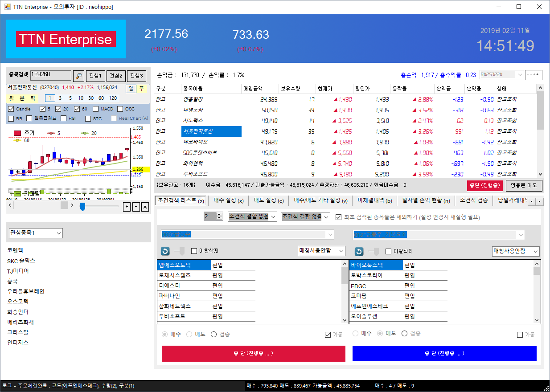
Task: Click the blue chart zoom slider handle
Action: pyautogui.click(x=82, y=207)
